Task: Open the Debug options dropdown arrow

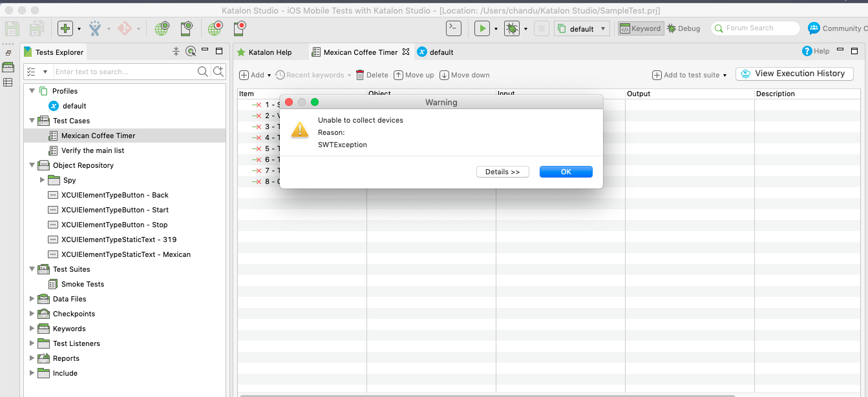Action: (525, 29)
